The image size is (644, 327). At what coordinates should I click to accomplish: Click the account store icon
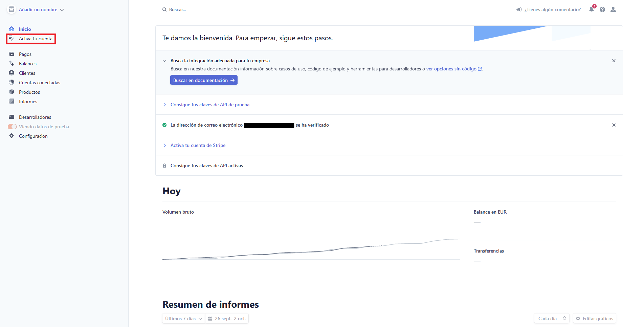point(12,9)
